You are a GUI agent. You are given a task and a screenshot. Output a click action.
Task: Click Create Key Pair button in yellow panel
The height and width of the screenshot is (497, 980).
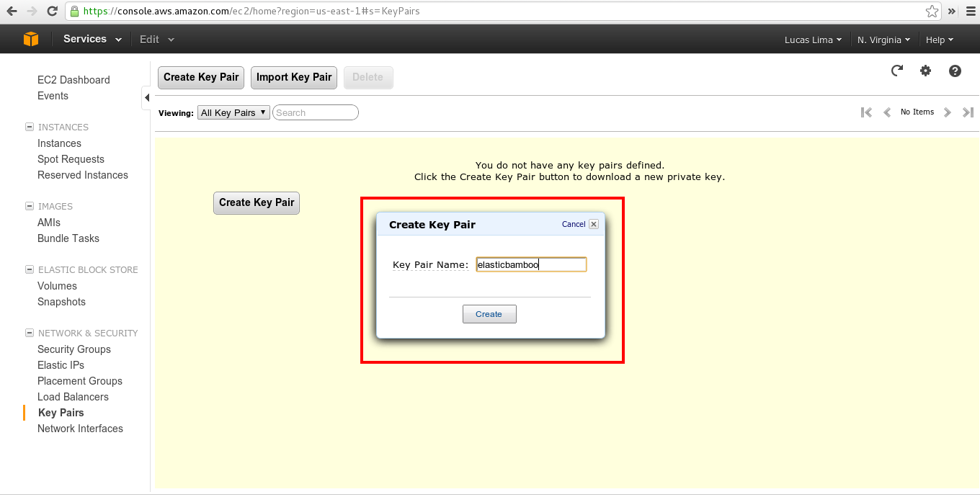pyautogui.click(x=257, y=203)
